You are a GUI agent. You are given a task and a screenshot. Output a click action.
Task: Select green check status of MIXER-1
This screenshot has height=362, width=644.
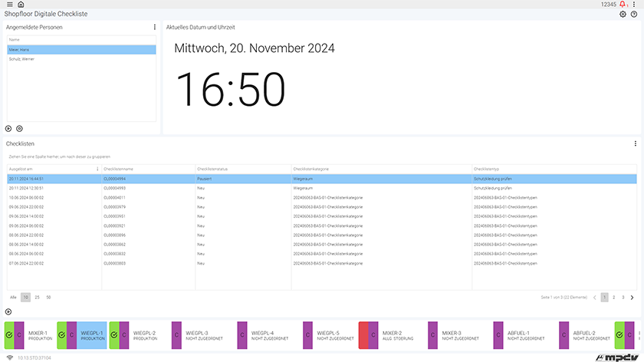point(8,335)
